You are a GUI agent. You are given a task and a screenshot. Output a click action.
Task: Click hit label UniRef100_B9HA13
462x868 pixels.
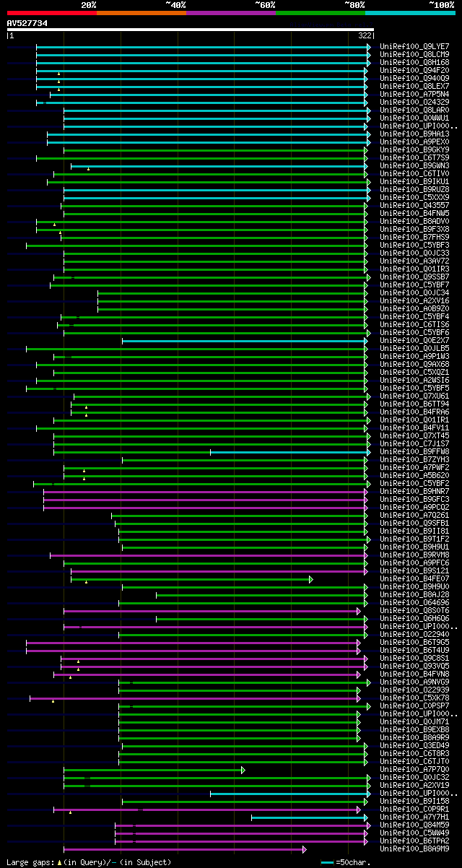click(414, 134)
